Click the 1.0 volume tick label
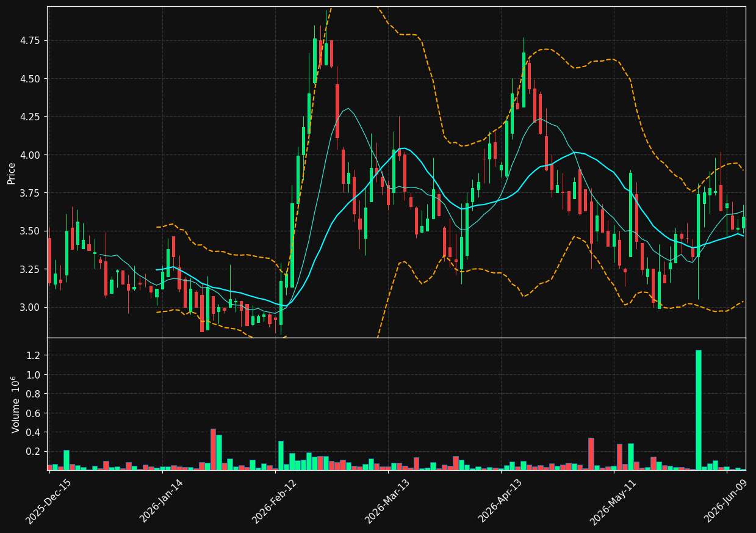 coord(34,375)
